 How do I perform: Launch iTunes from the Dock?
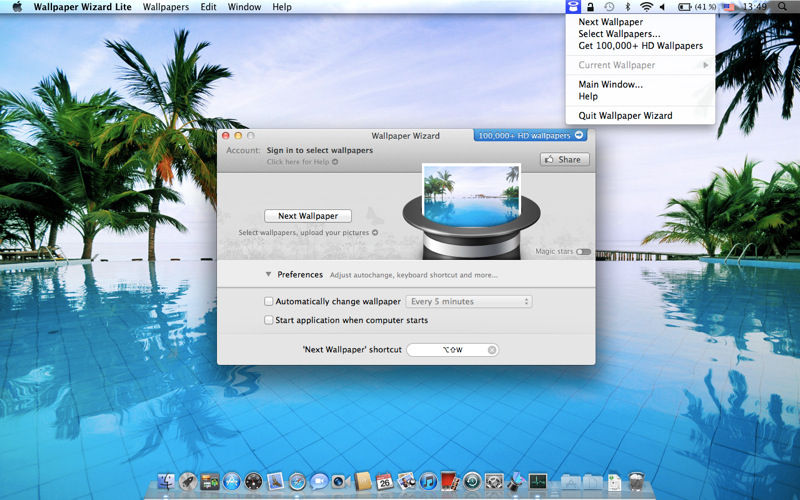[428, 481]
